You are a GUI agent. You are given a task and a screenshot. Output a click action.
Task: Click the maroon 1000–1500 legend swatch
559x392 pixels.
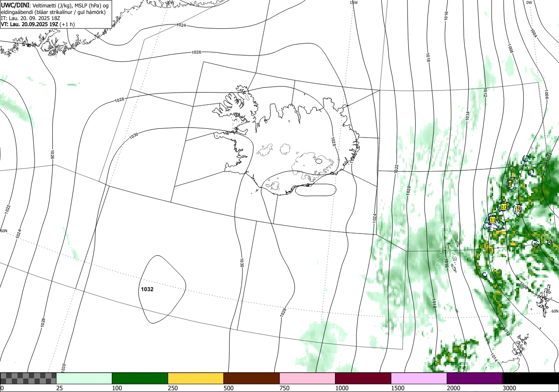363,378
